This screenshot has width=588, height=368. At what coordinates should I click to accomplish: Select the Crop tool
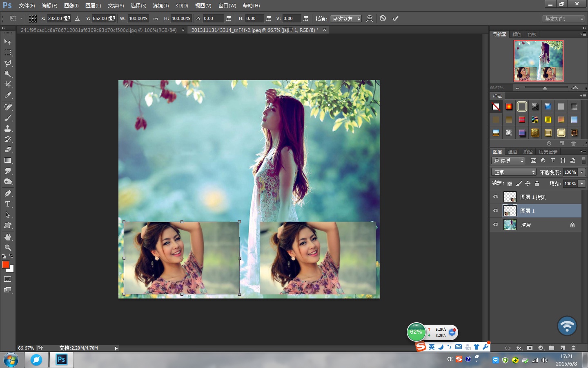(8, 85)
